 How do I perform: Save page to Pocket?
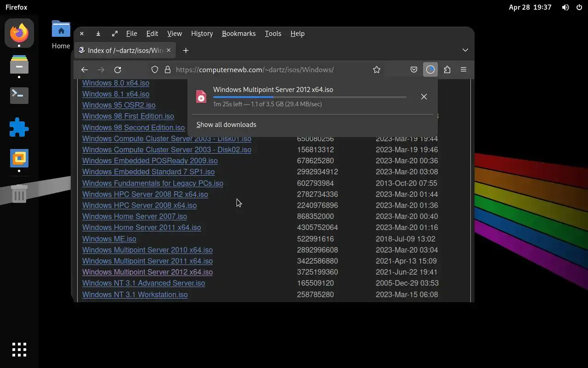(414, 69)
